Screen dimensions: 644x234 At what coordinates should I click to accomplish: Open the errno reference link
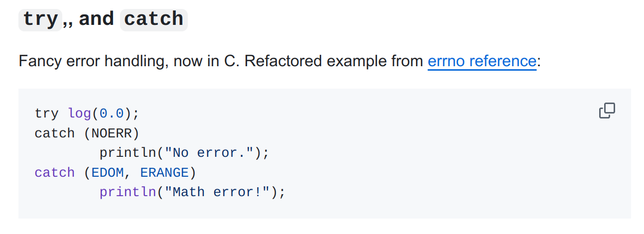tap(482, 61)
